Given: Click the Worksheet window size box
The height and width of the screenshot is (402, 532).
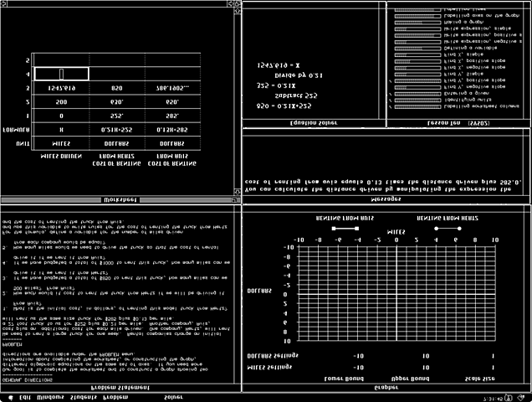Looking at the screenshot, I should pos(238,3).
